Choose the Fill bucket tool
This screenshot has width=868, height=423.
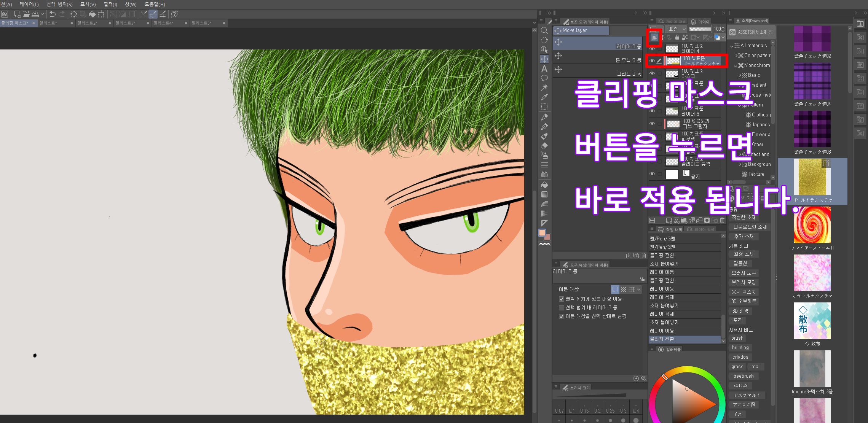(x=544, y=185)
